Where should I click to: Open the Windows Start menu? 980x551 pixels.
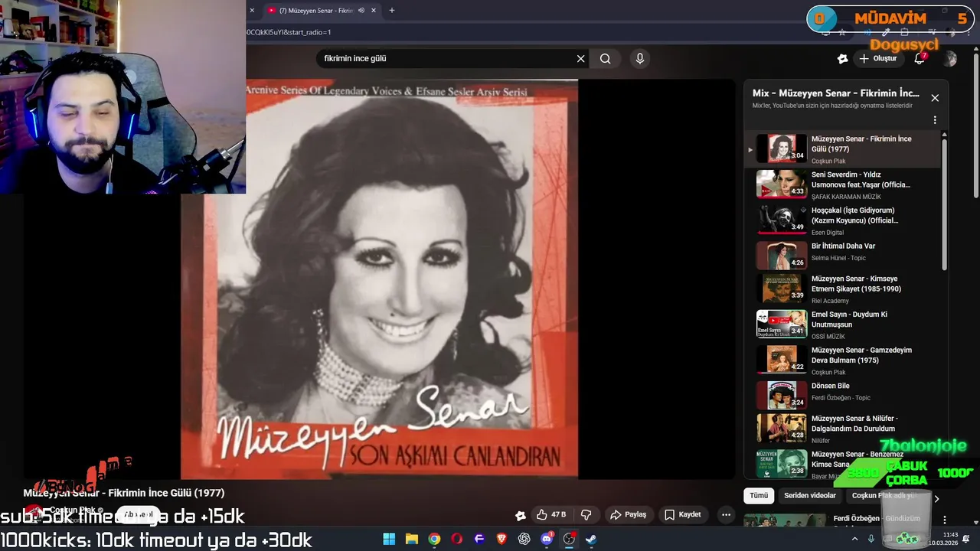coord(389,539)
